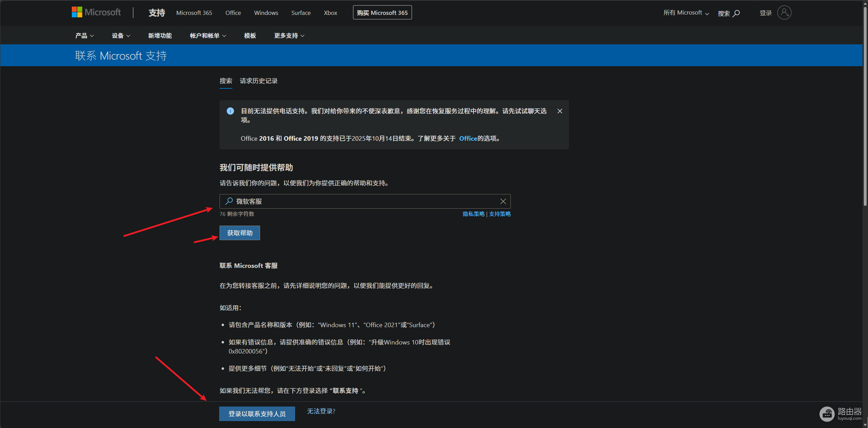Click the 登录以联系支持人员 button
Viewport: 868px width, 428px height.
coord(257,414)
